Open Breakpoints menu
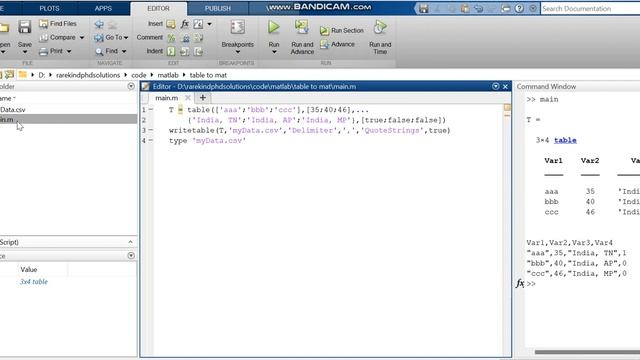Image resolution: width=640 pixels, height=360 pixels. pos(238,36)
